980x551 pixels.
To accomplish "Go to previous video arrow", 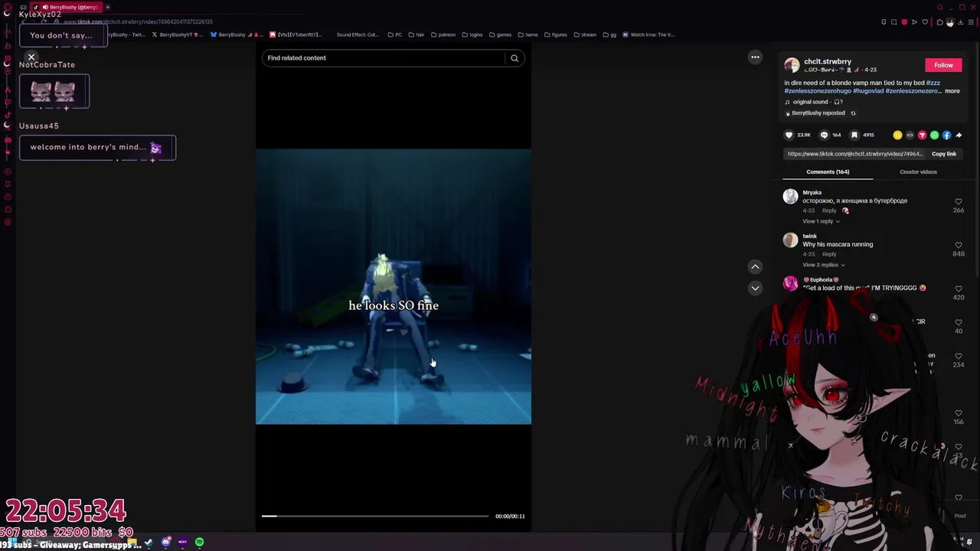I will 755,266.
